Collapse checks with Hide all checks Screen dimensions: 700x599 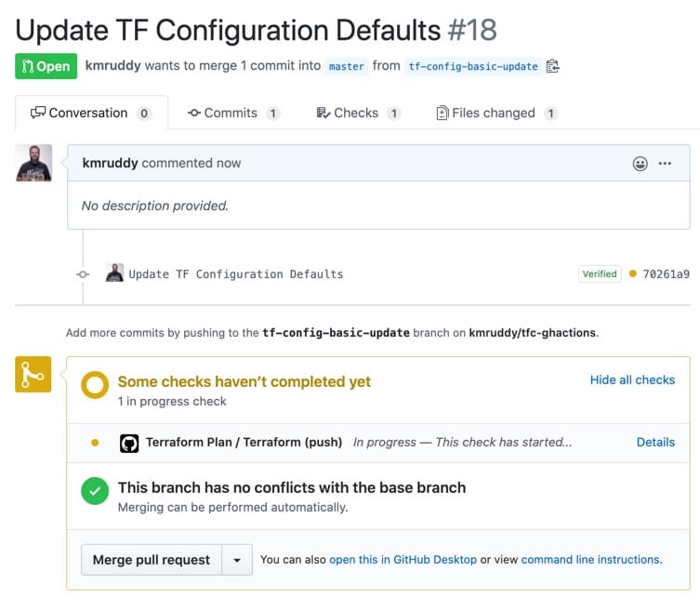click(x=632, y=380)
